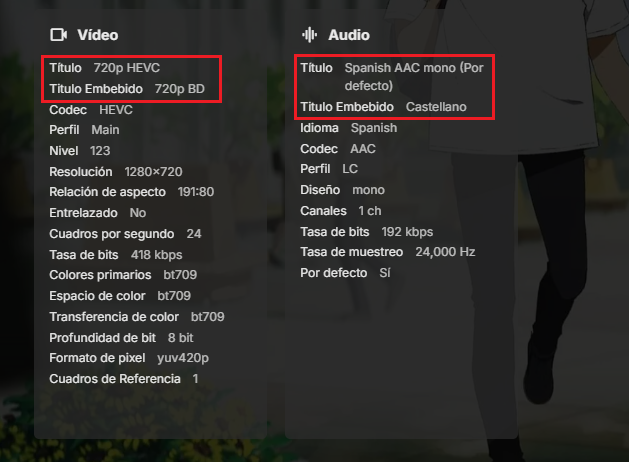Screen dimensions: 629x462
Task: Select the Espacio de color label
Action: coord(96,296)
